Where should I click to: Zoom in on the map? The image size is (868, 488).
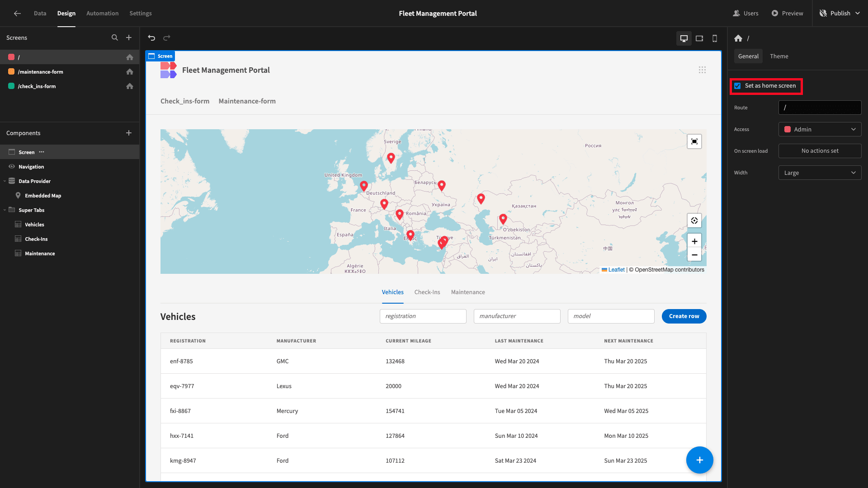pyautogui.click(x=694, y=241)
